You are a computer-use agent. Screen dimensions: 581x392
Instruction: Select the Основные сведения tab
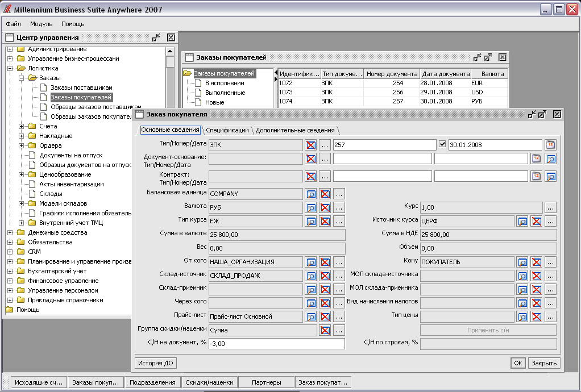pyautogui.click(x=170, y=130)
